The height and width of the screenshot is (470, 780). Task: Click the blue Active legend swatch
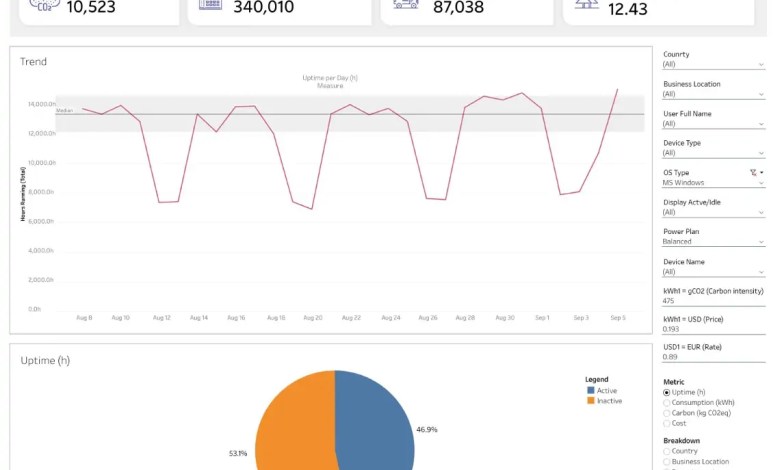[x=590, y=390]
